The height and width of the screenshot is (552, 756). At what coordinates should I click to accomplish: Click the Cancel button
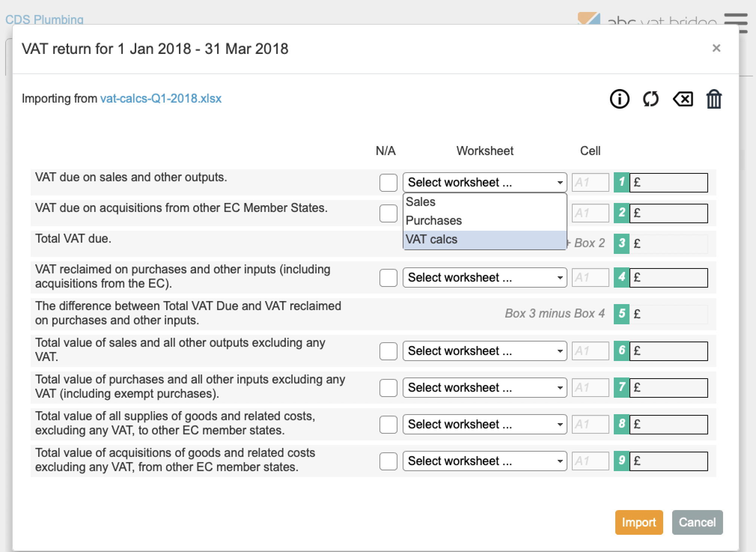pyautogui.click(x=697, y=522)
